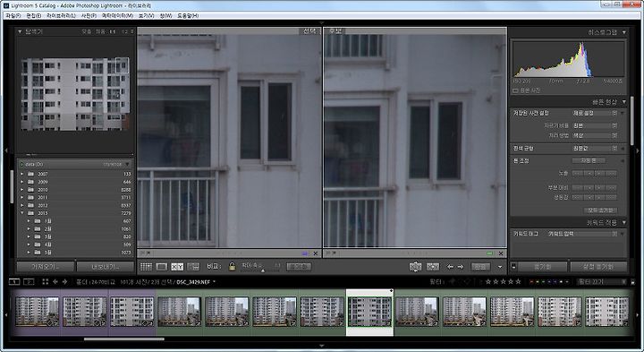
Task: Select main window display button 1
Action: pyautogui.click(x=14, y=281)
